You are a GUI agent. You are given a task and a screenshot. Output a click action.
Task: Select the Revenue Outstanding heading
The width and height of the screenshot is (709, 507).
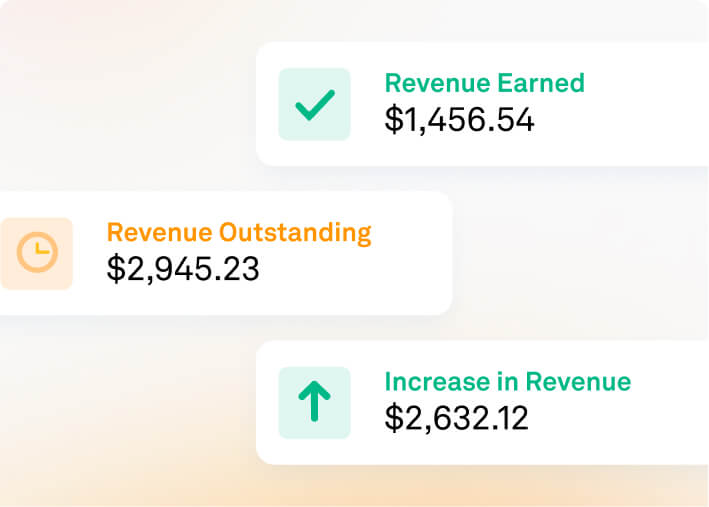click(239, 233)
